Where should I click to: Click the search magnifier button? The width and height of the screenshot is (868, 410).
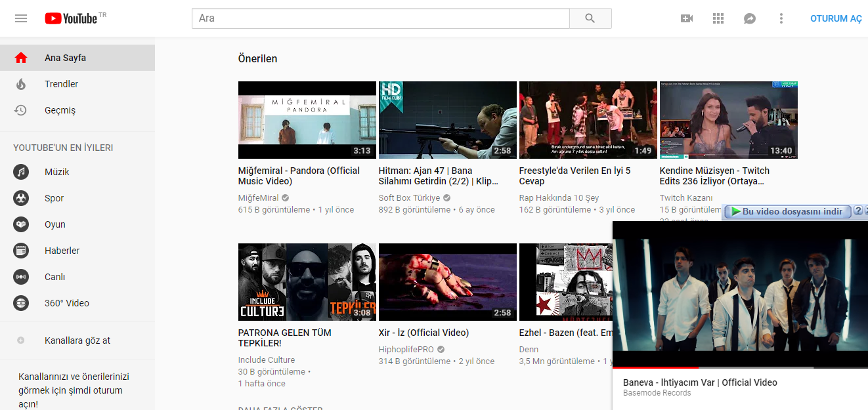(x=590, y=18)
